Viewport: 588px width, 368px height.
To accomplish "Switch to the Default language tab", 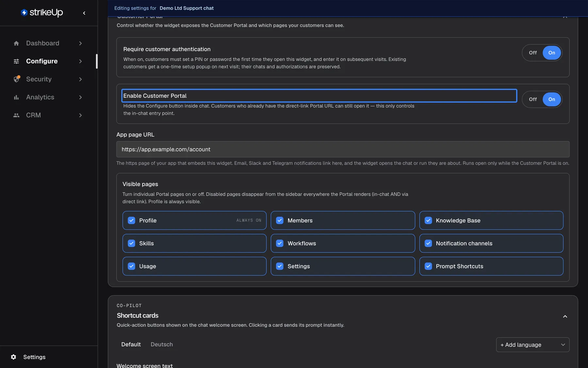I will (x=131, y=344).
